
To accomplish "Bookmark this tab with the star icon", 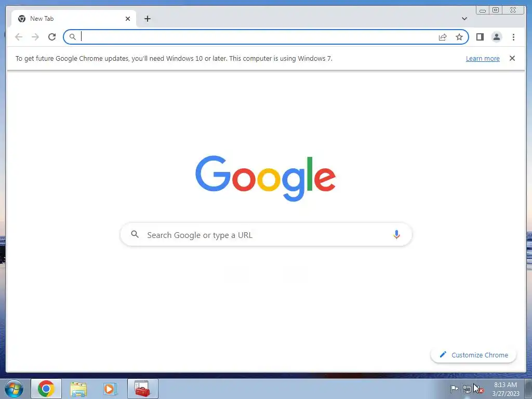I will tap(459, 37).
